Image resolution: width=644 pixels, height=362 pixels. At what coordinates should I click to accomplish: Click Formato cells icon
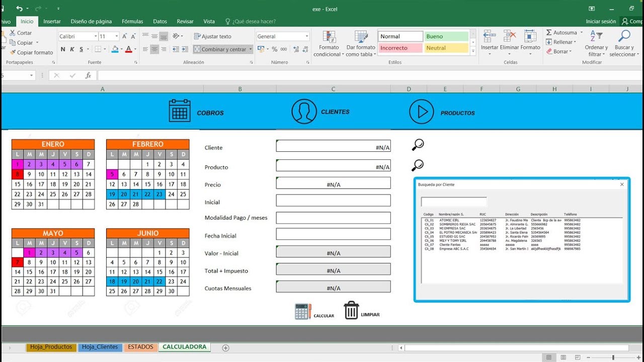530,37
